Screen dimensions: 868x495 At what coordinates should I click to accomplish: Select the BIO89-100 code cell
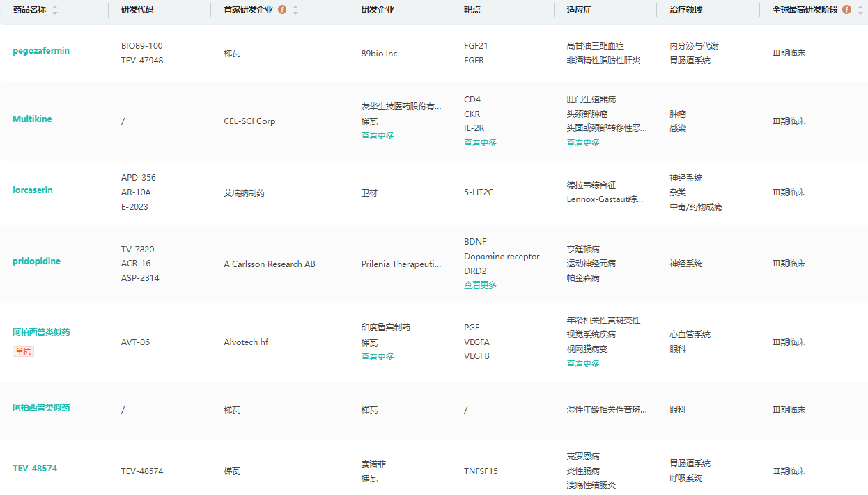[142, 46]
